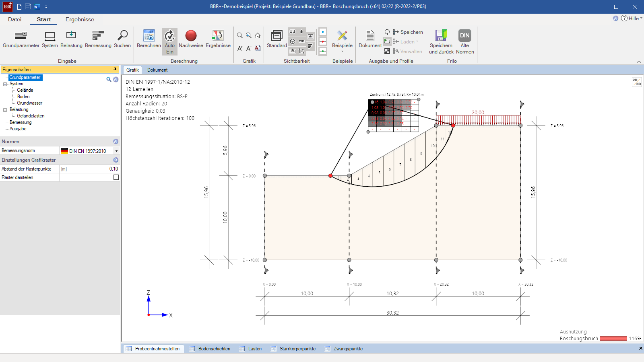Viewport: 644px width, 362px height.
Task: Increase graphic font size A+
Action: coord(240,48)
